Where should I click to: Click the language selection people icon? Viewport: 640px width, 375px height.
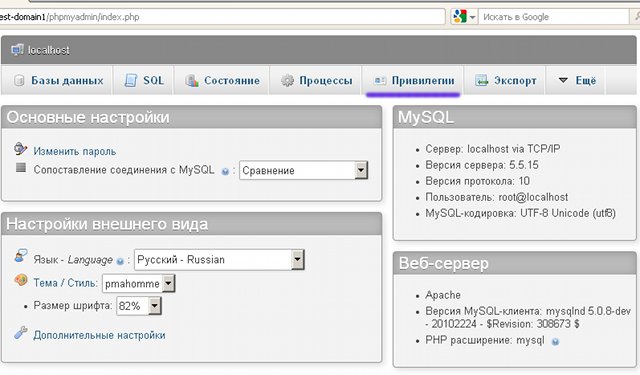[x=20, y=256]
